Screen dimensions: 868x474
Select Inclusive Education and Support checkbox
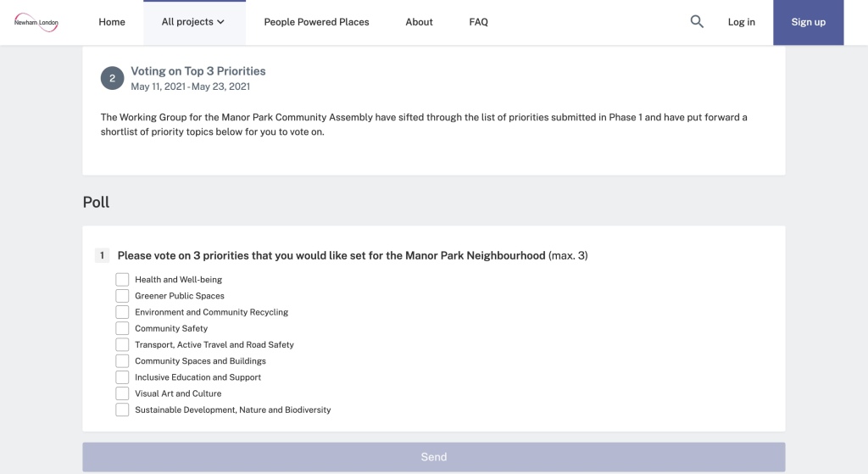(122, 377)
